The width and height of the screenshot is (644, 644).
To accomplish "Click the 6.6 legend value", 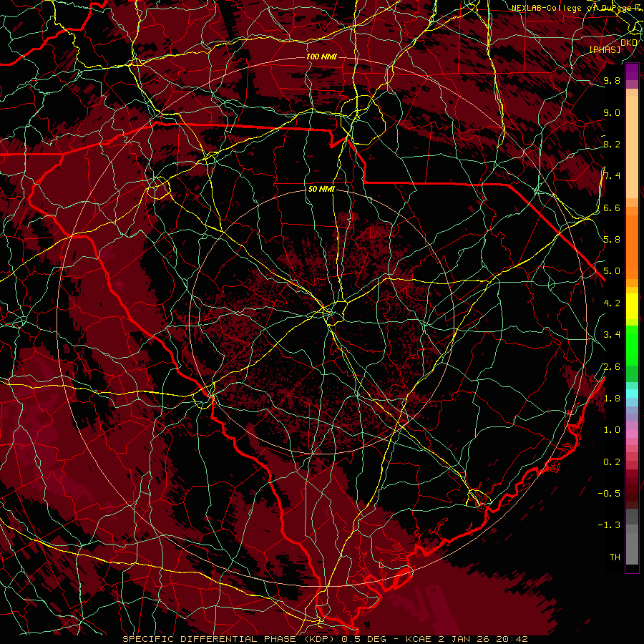I will coord(612,208).
